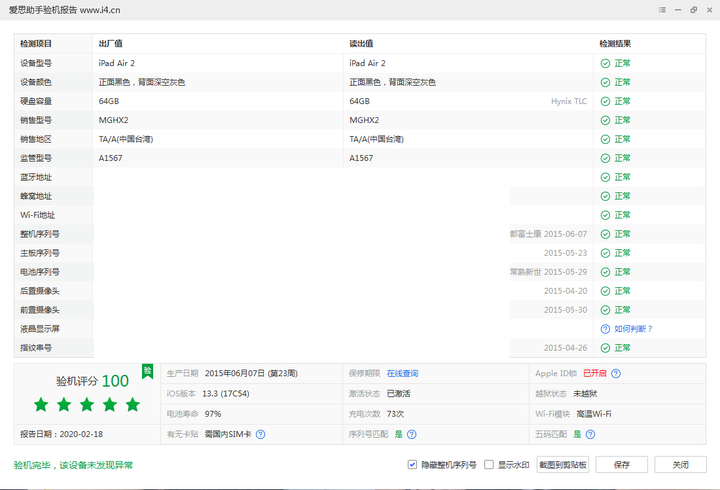Click help icon next to 五码匹配
720x490 pixels.
click(x=591, y=434)
